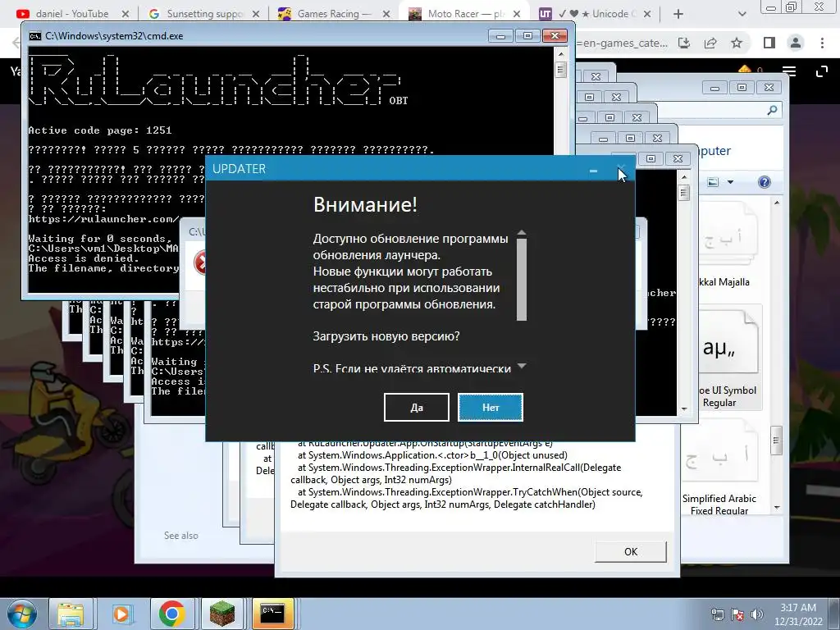Close the daniel - YouTube tab
Screen dimensions: 840x630
coord(126,14)
